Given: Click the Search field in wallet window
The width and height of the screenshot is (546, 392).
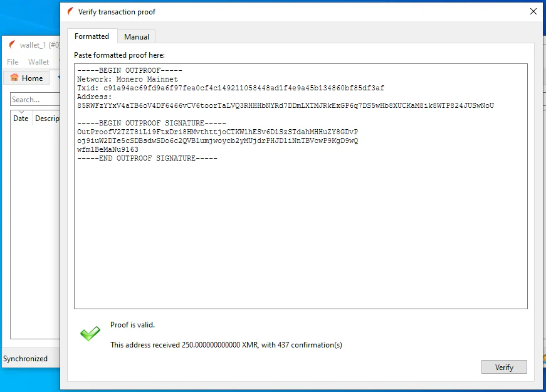Looking at the screenshot, I should pos(35,99).
